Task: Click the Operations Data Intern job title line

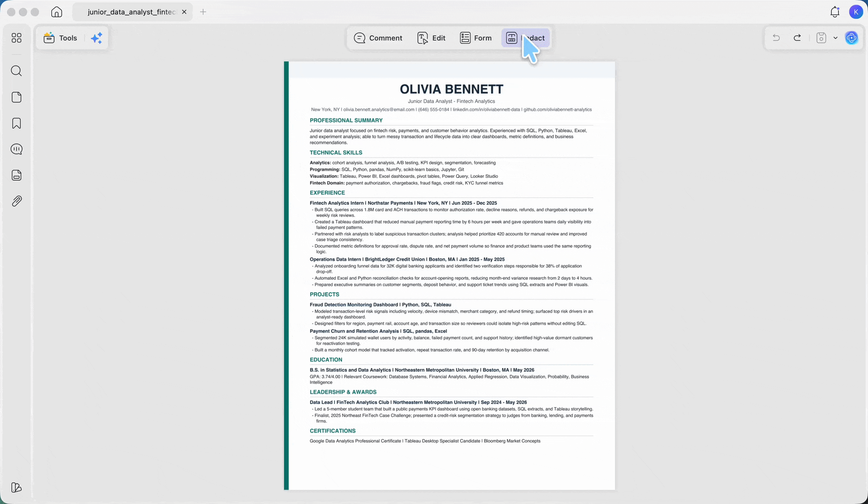Action: [x=407, y=259]
